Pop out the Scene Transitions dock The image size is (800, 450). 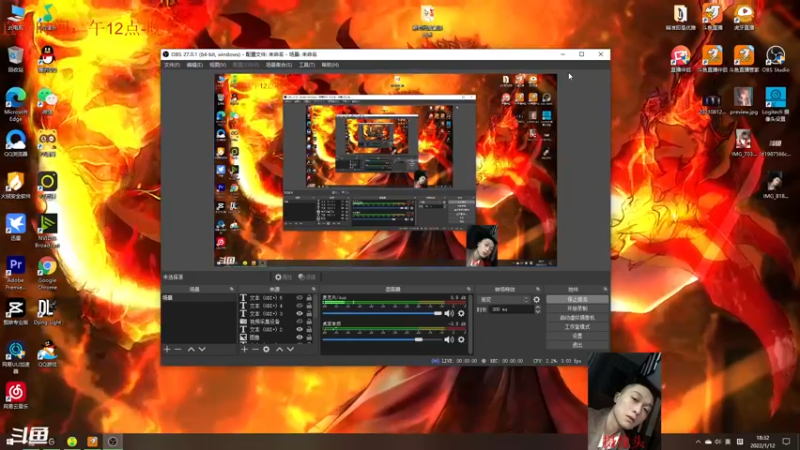pos(538,289)
